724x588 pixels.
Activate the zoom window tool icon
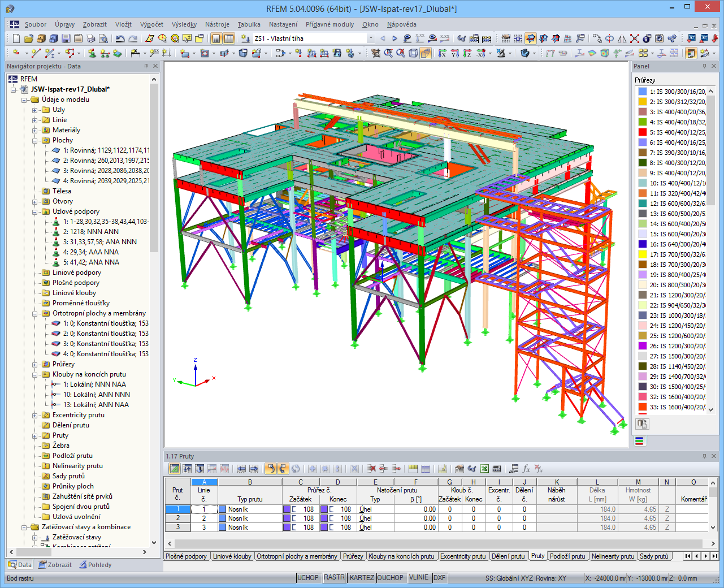click(x=387, y=54)
